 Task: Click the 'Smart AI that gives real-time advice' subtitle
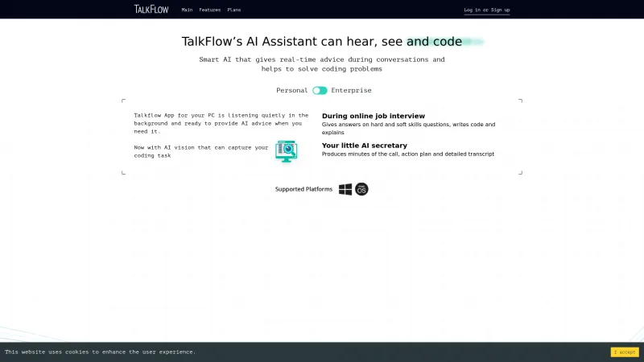coord(322,64)
